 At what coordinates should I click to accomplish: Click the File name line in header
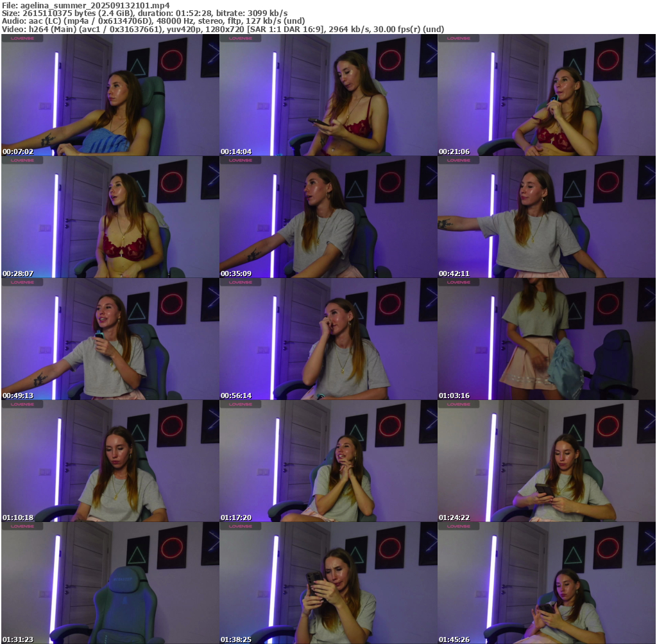pos(86,5)
